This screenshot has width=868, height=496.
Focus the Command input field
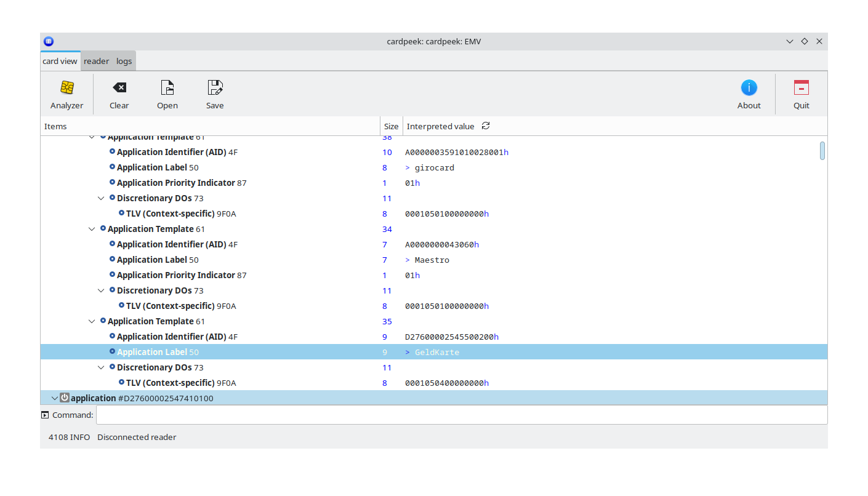[x=461, y=415]
